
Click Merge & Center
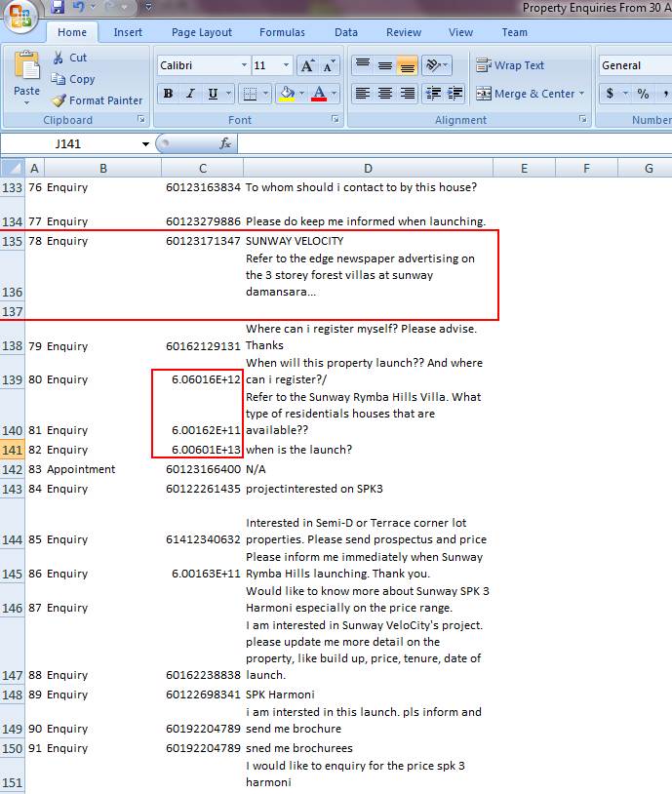point(525,94)
